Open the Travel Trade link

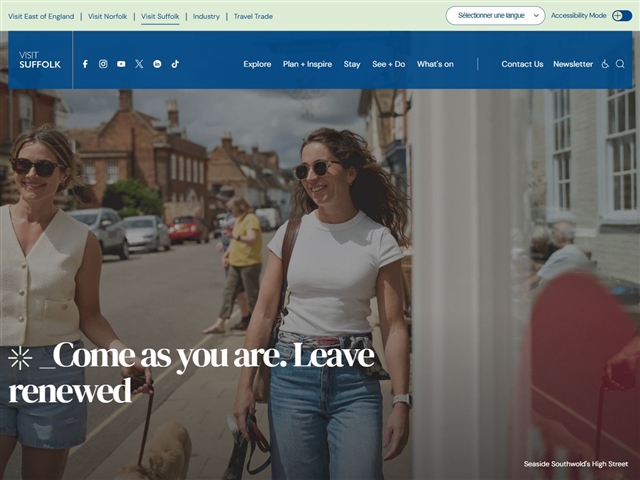pos(253,16)
